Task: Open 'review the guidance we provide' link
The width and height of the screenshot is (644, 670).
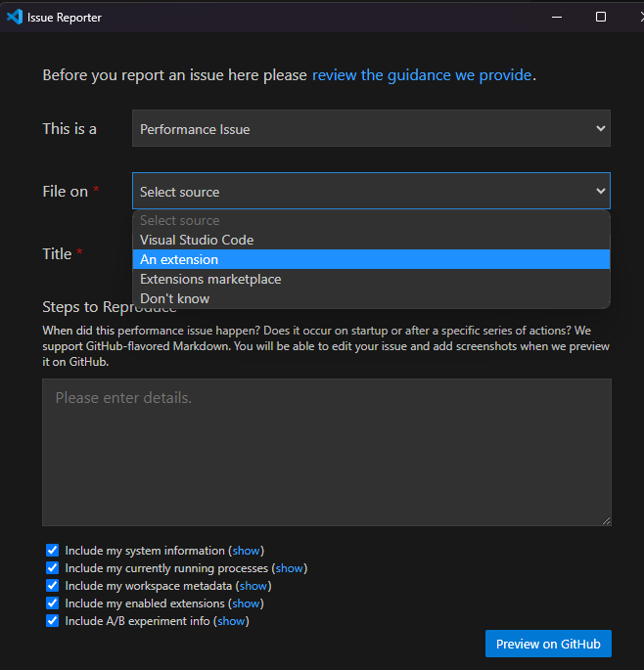Action: click(422, 75)
